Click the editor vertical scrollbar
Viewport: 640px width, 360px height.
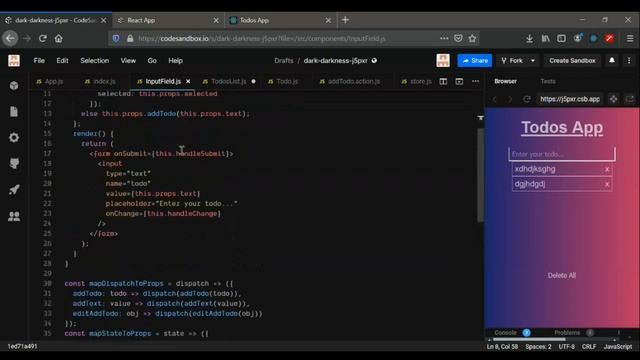480,176
